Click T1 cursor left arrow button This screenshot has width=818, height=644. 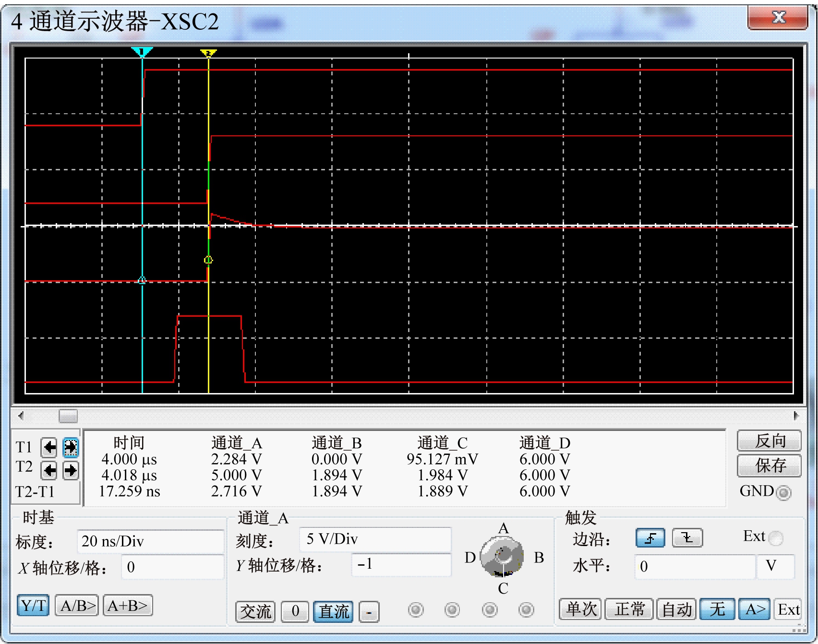(x=49, y=448)
